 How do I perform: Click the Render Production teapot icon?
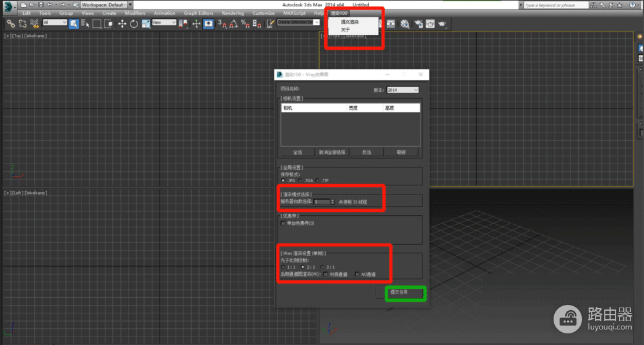click(442, 24)
